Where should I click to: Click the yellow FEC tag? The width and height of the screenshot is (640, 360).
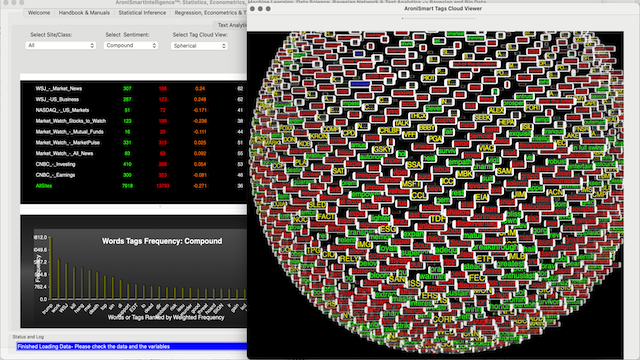coord(477,278)
